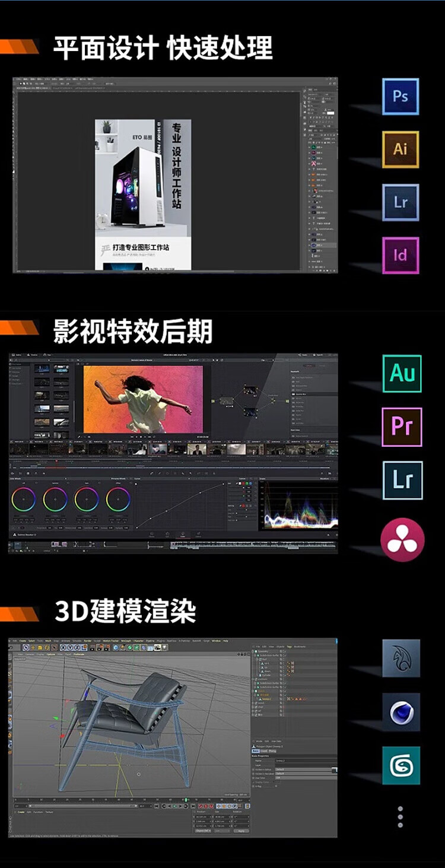Click the curves graph in DaVinci

tap(180, 505)
